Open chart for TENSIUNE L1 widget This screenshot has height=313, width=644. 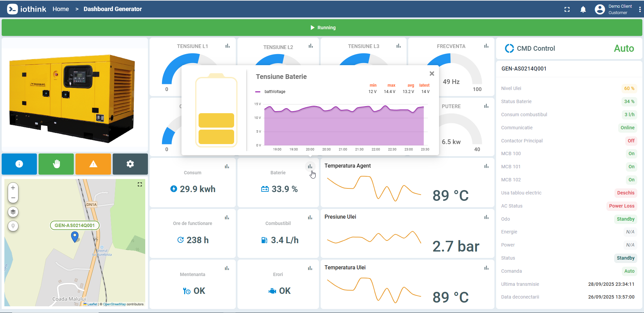click(227, 46)
